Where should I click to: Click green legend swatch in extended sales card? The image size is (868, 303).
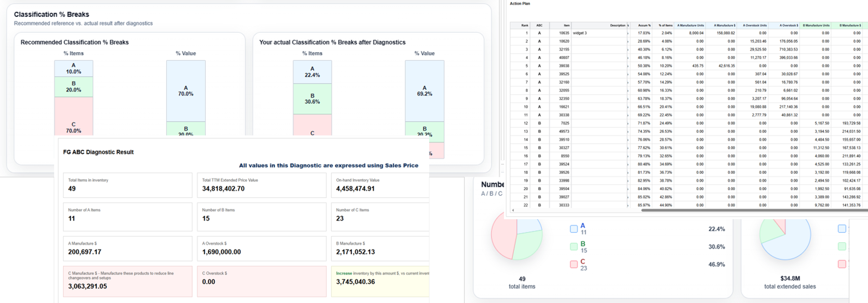click(842, 246)
